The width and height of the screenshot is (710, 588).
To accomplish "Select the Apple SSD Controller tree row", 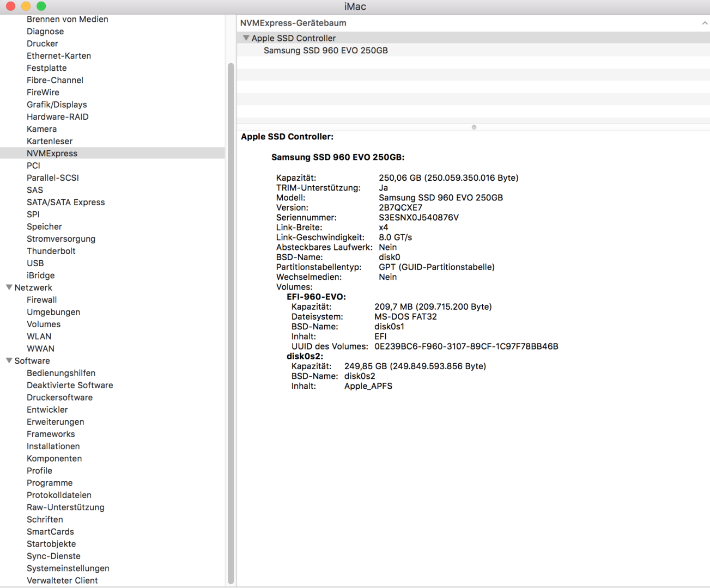I will tap(473, 38).
